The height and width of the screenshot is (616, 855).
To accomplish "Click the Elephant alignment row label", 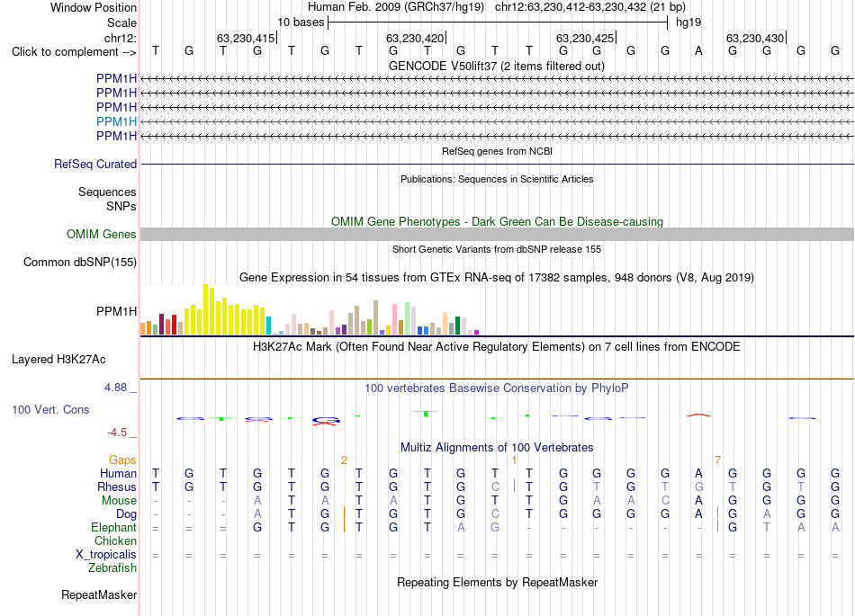I will coord(113,527).
